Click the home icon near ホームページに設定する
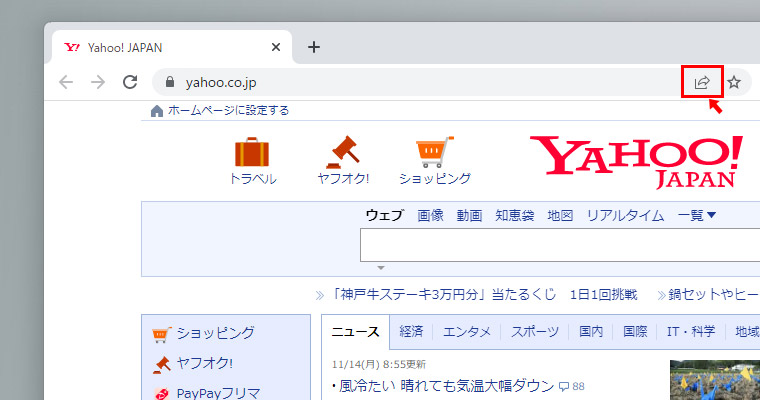 [x=157, y=111]
